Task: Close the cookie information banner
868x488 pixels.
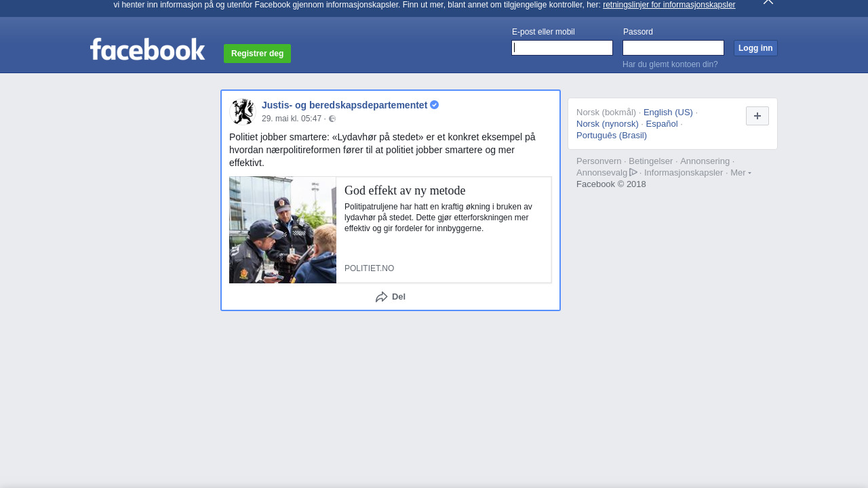Action: pyautogui.click(x=768, y=2)
